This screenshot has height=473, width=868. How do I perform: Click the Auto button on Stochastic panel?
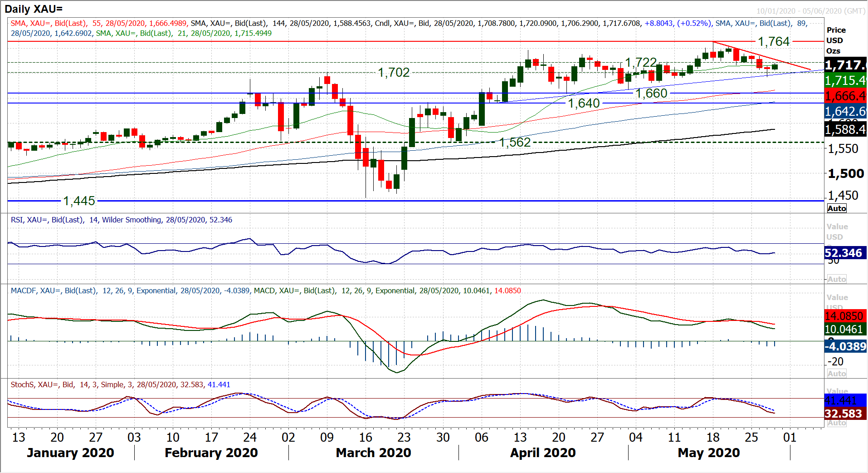[837, 423]
